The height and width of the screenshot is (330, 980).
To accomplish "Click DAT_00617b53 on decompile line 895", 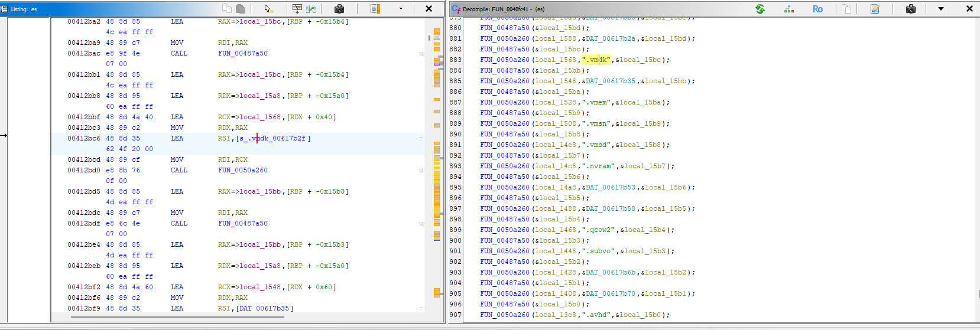I will [x=611, y=187].
